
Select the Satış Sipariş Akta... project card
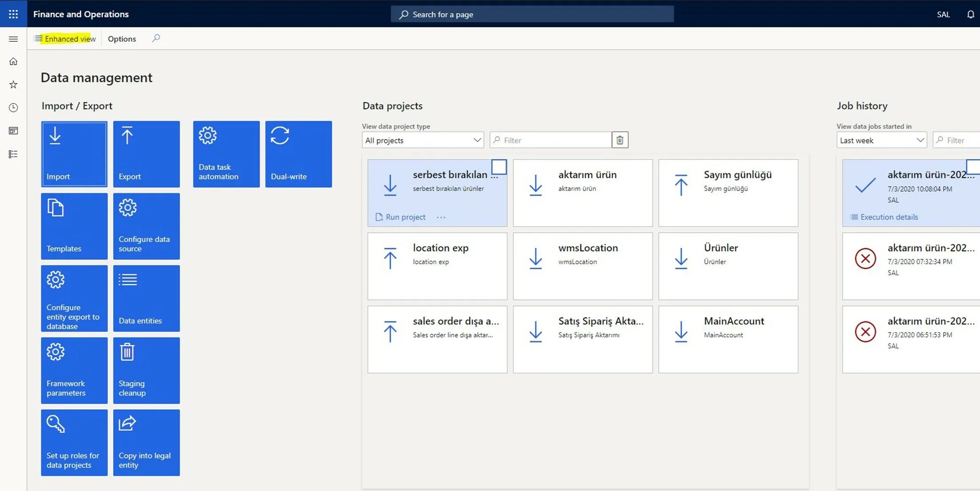583,340
